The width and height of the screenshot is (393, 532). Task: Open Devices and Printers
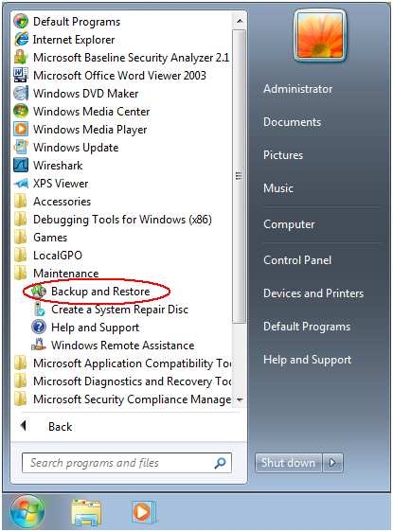click(x=313, y=293)
